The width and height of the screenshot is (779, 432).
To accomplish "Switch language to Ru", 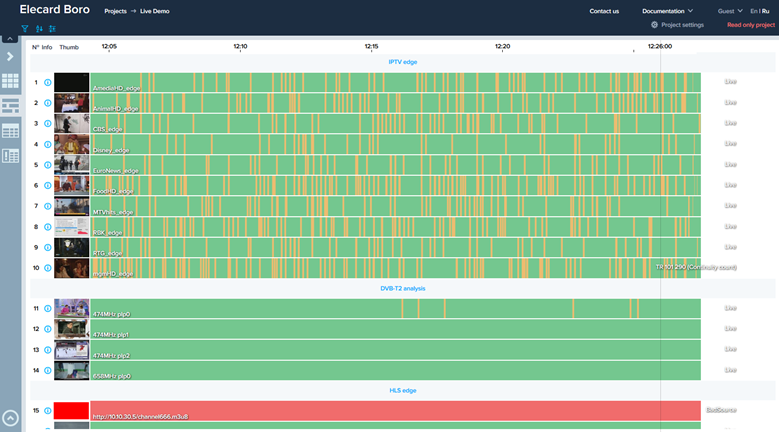I will click(766, 11).
